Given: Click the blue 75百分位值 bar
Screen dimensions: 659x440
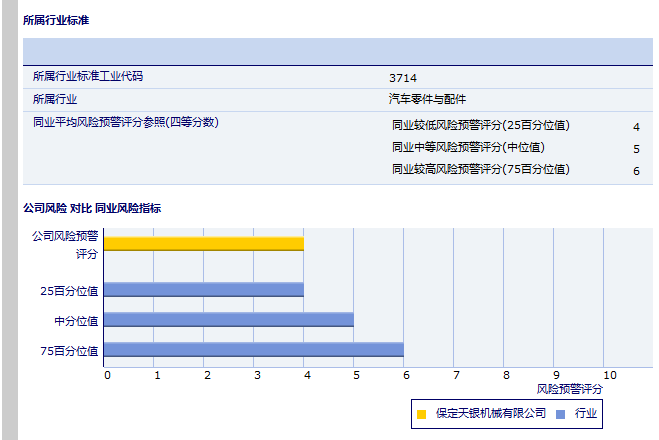Looking at the screenshot, I should coord(253,350).
